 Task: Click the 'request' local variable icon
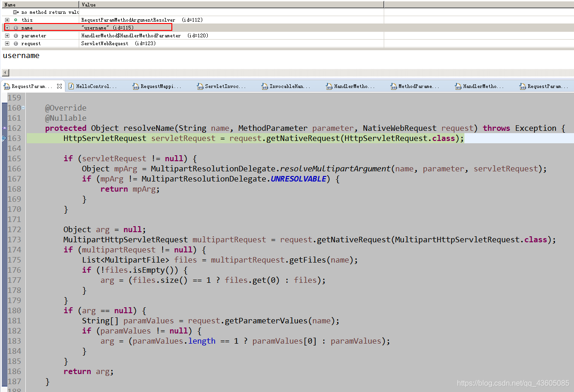coord(16,43)
